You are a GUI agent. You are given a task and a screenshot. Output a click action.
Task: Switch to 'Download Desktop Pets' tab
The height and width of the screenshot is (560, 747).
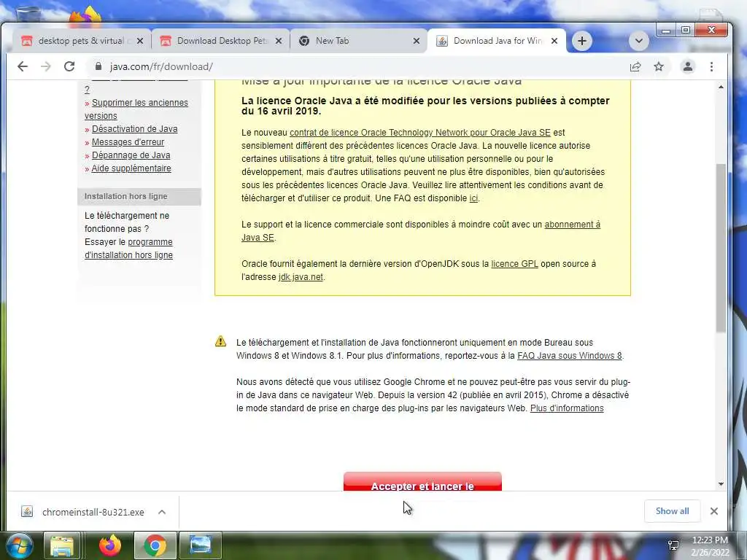click(x=220, y=41)
